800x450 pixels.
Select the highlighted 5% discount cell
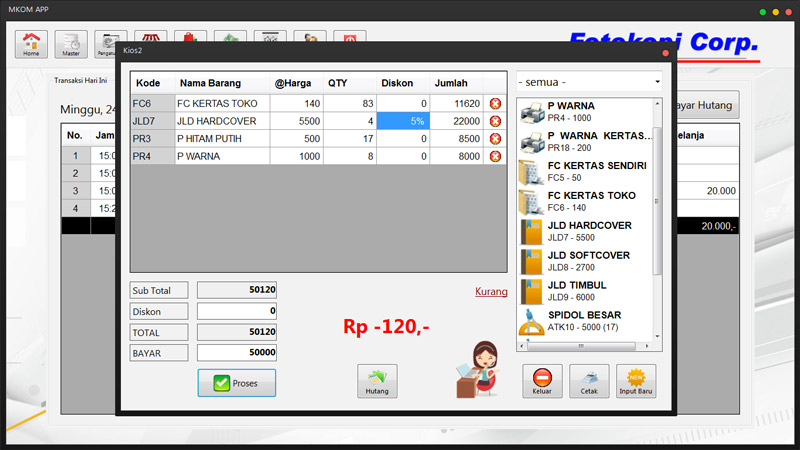pyautogui.click(x=403, y=121)
